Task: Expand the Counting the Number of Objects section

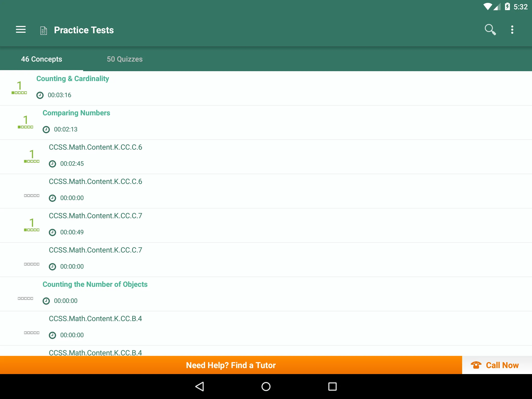Action: (x=95, y=284)
